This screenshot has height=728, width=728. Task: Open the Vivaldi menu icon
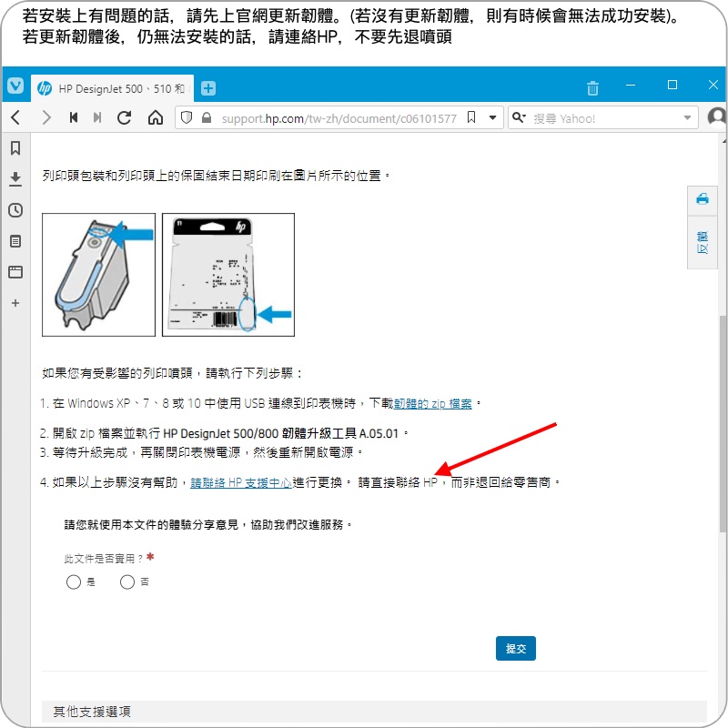(15, 86)
